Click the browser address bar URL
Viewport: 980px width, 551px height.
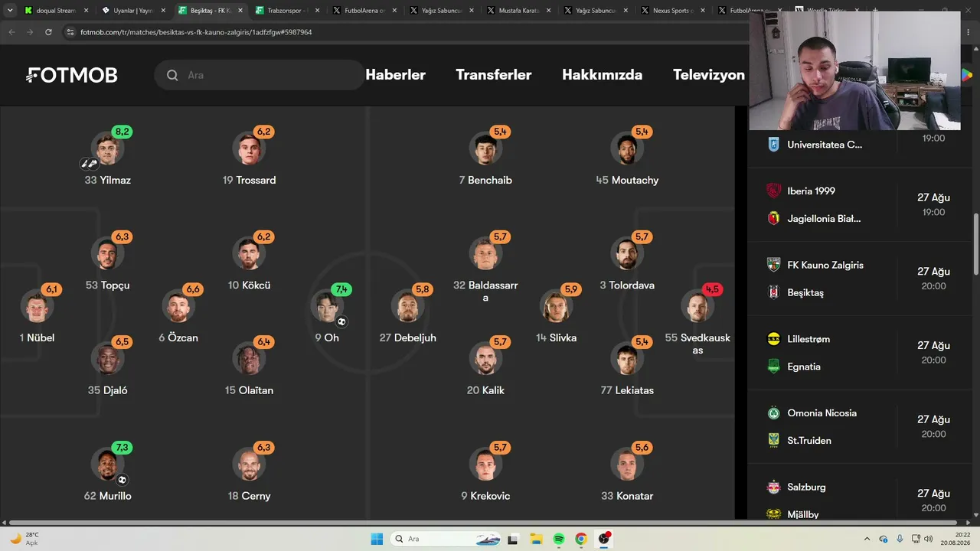tap(196, 32)
